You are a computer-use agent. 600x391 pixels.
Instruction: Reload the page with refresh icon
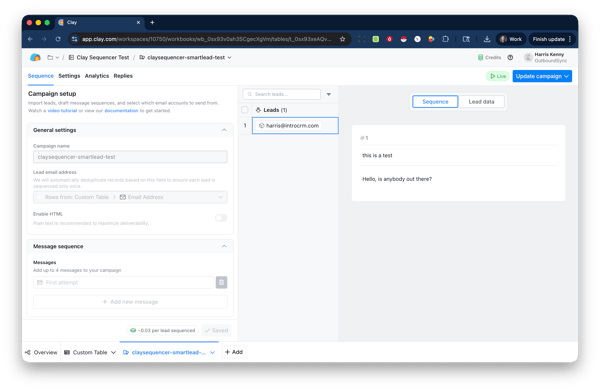coord(58,39)
